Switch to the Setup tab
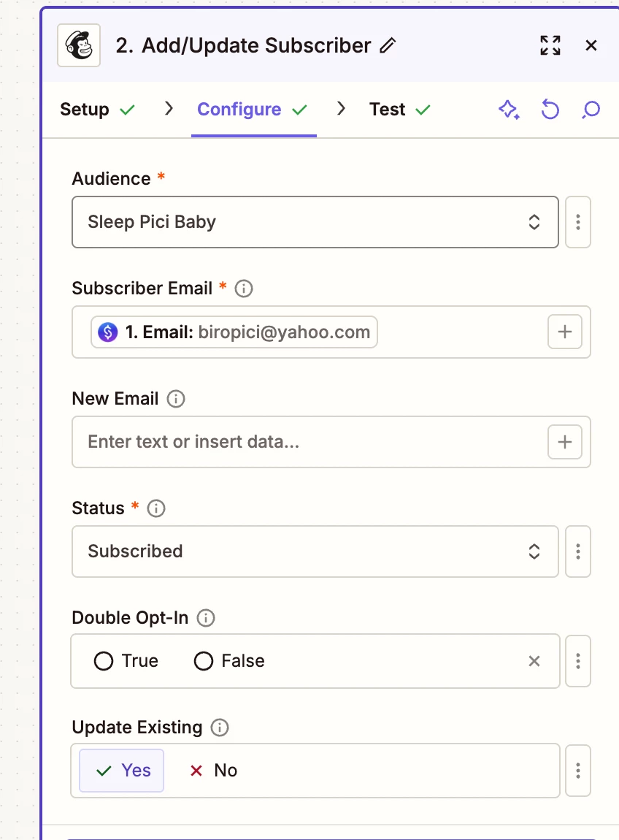619x840 pixels. pos(98,110)
